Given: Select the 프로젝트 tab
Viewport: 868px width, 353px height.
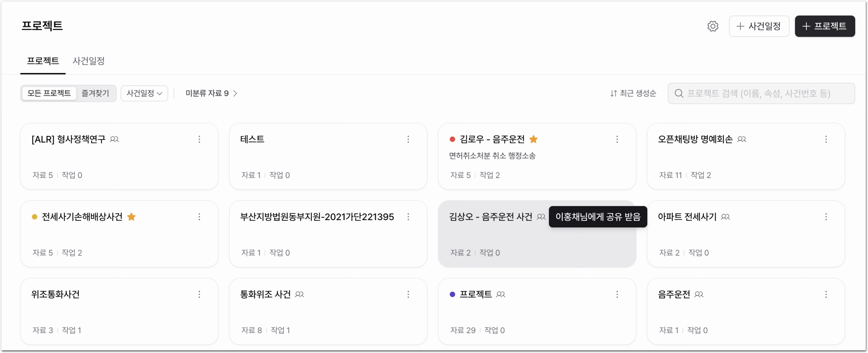Looking at the screenshot, I should click(43, 61).
